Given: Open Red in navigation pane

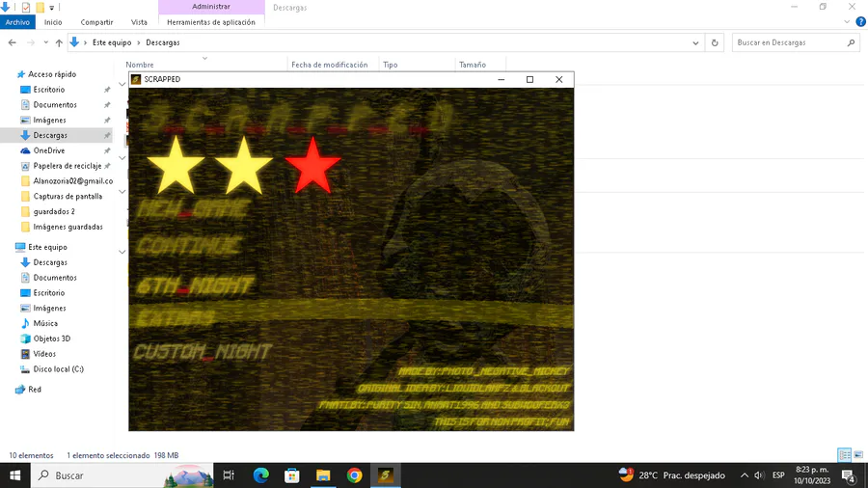Looking at the screenshot, I should (35, 390).
